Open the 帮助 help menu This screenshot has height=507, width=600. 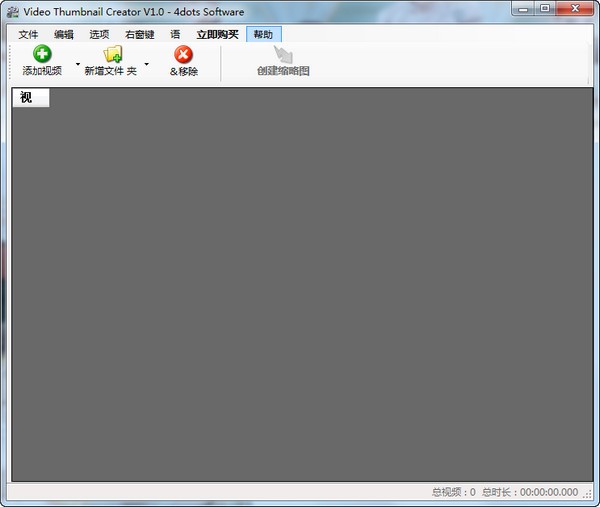pyautogui.click(x=263, y=34)
